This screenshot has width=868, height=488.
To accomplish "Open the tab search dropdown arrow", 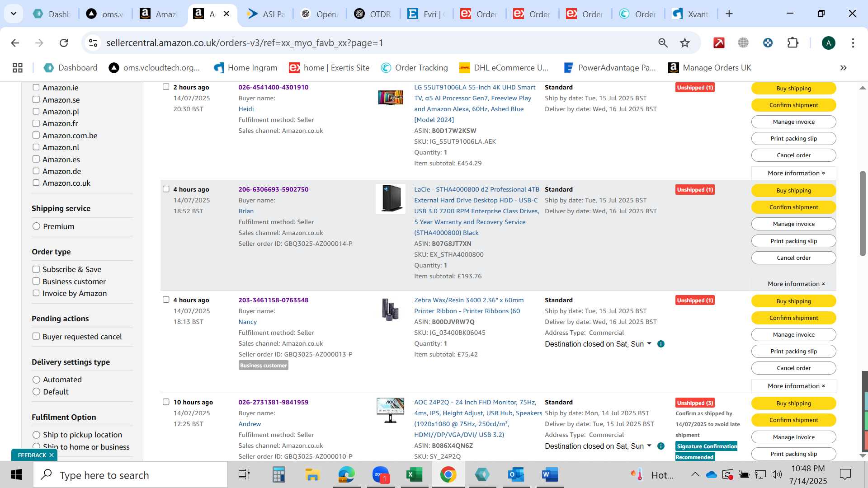I will coord(14,14).
